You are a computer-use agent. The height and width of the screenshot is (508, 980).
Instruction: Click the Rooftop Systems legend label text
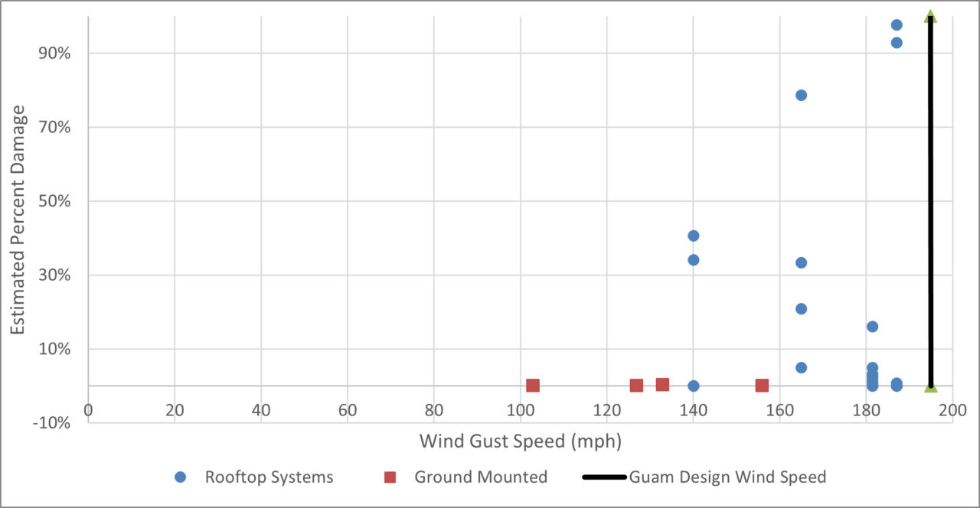tap(268, 477)
